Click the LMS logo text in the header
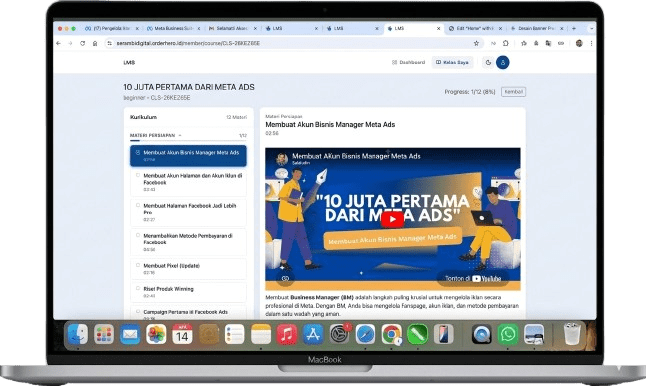 click(129, 63)
